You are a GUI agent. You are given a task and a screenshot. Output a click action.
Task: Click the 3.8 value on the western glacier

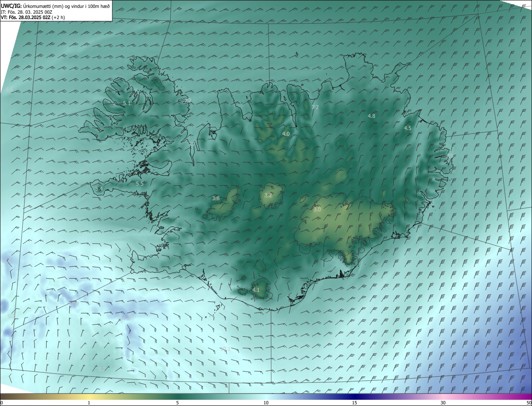click(x=216, y=198)
